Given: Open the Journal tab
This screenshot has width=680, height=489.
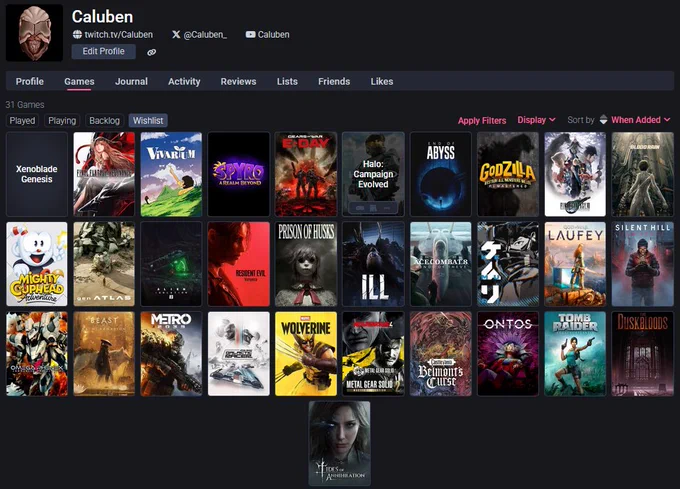Looking at the screenshot, I should click(x=131, y=82).
